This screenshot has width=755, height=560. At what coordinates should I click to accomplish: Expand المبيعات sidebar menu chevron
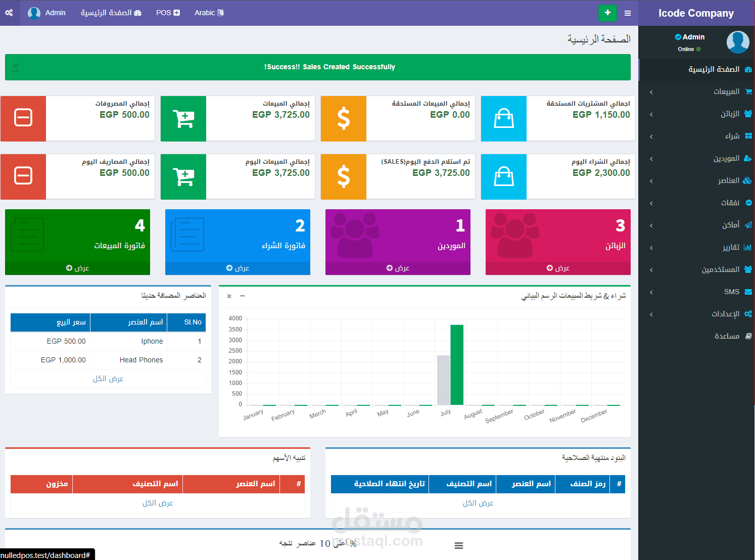(x=651, y=92)
